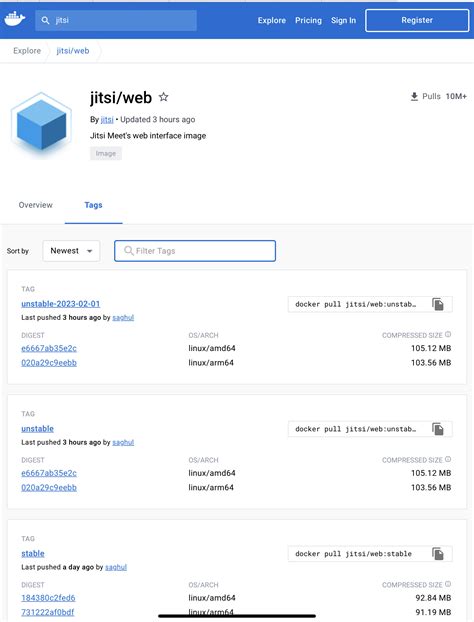Image resolution: width=474 pixels, height=622 pixels.
Task: Click the docker pull jitsi/web:stable command text
Action: (x=353, y=554)
